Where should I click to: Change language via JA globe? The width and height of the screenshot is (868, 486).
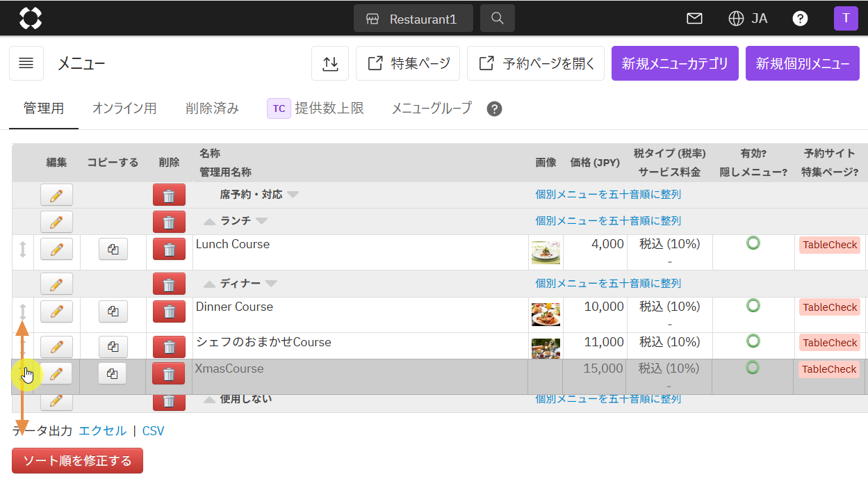point(748,19)
